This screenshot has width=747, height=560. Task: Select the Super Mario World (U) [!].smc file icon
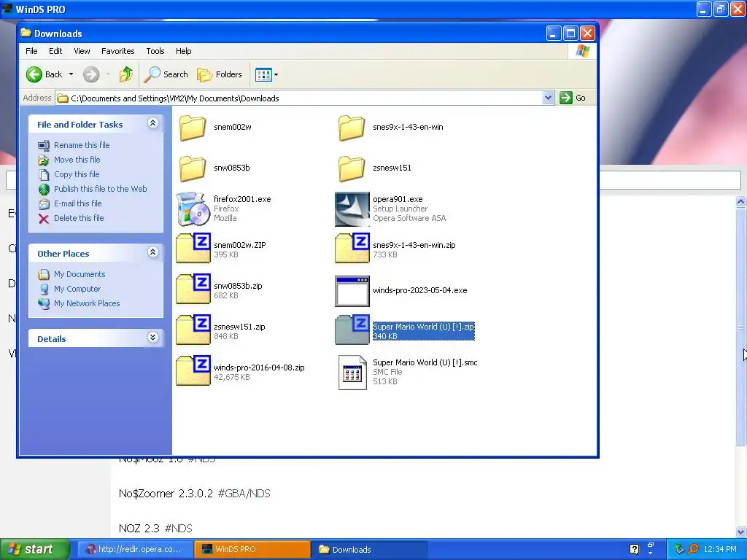coord(352,373)
